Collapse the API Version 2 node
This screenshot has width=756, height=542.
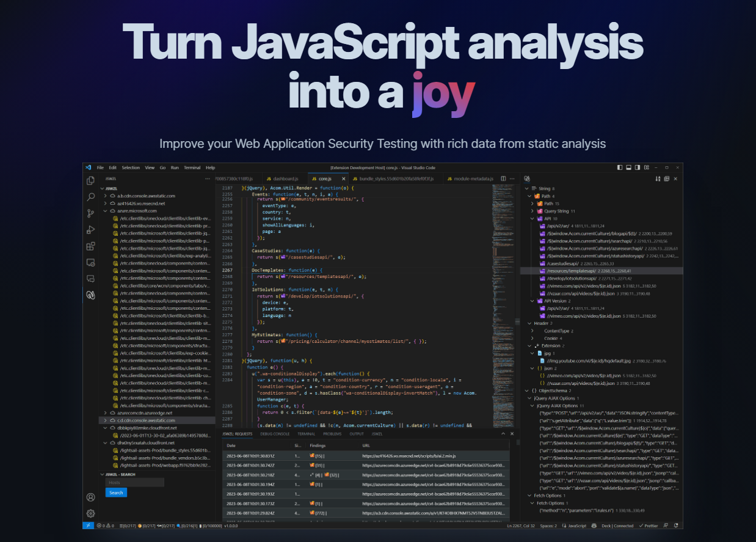(532, 301)
